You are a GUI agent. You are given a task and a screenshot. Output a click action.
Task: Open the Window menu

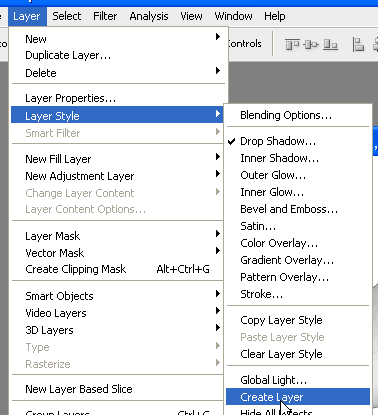pyautogui.click(x=233, y=16)
